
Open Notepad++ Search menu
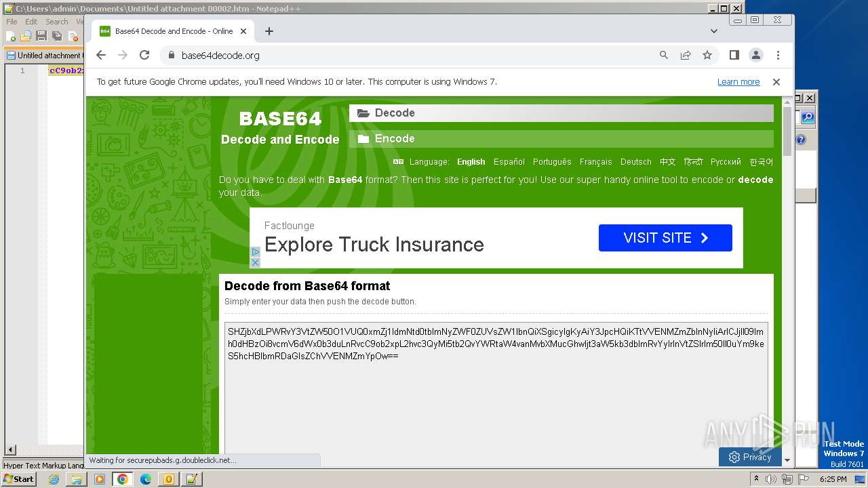(56, 22)
